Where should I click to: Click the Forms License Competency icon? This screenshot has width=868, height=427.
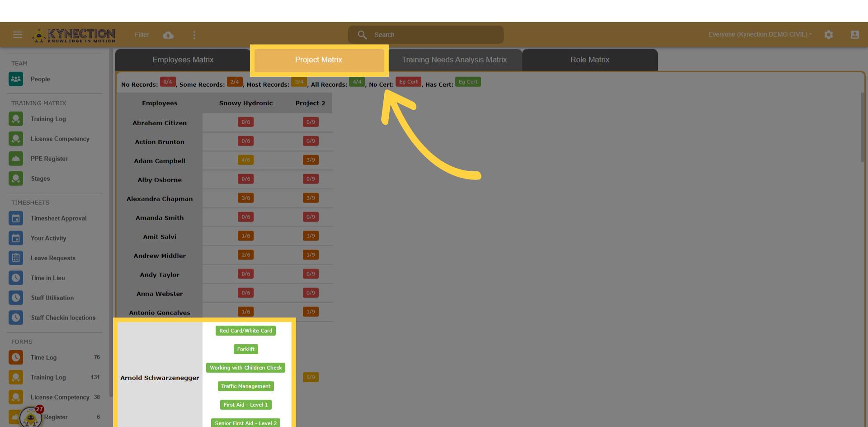16,397
